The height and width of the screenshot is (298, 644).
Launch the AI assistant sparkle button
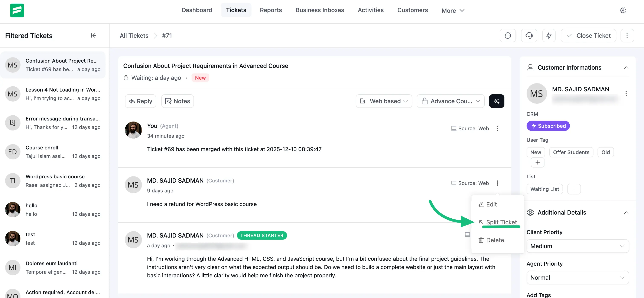tap(497, 101)
